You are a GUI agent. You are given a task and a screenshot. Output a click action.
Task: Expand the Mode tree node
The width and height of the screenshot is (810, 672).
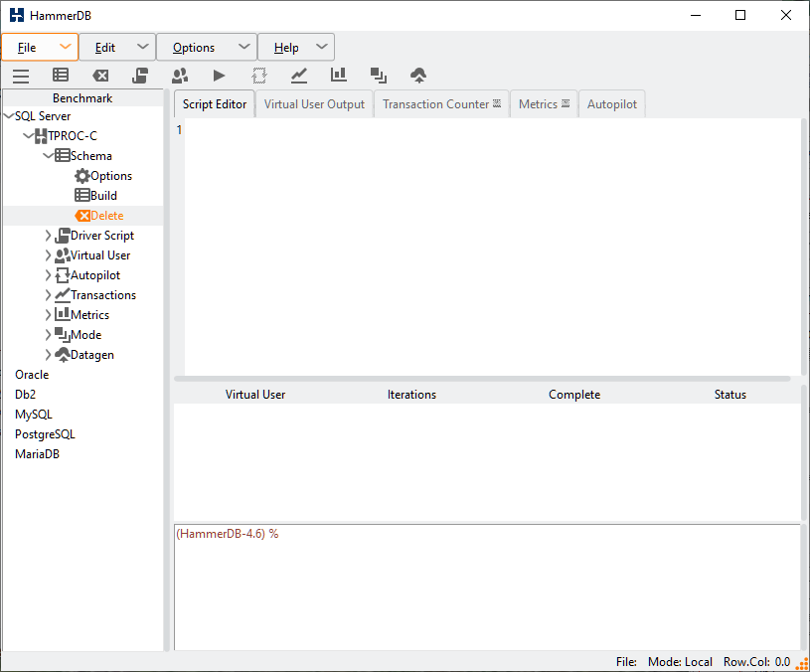tap(48, 335)
